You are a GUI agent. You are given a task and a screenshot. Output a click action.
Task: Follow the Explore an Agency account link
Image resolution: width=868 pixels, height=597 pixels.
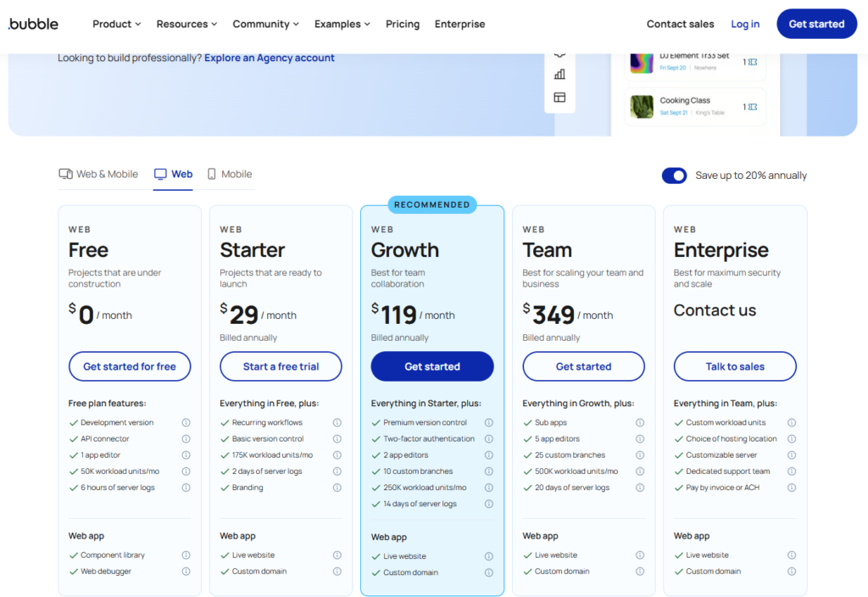click(x=270, y=59)
